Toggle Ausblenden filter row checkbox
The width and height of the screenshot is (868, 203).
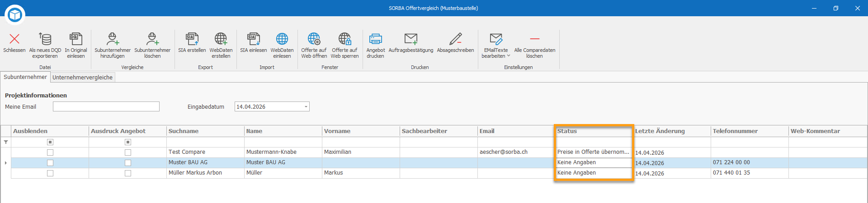tap(50, 142)
